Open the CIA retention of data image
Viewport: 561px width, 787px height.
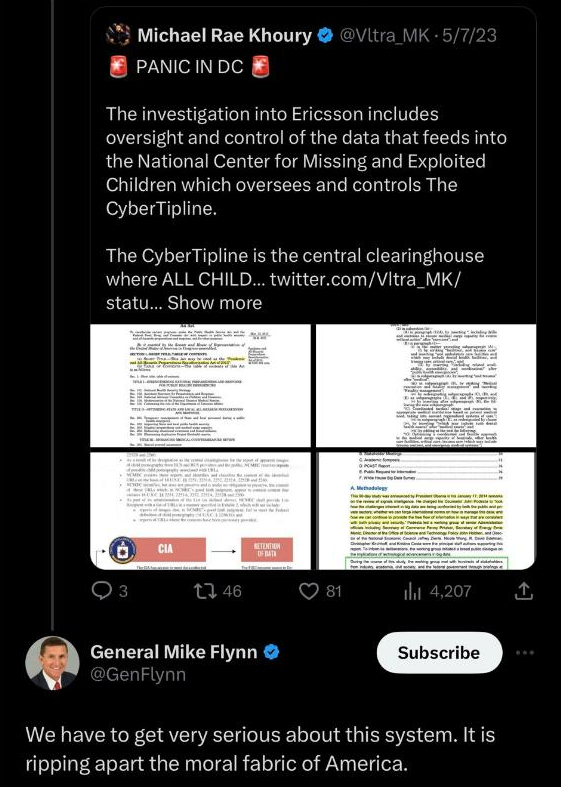200,510
